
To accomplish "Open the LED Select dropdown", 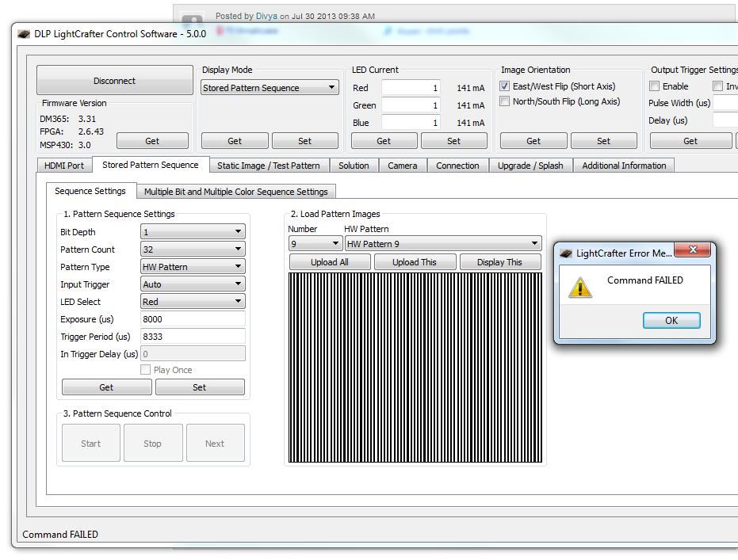I will click(x=193, y=302).
